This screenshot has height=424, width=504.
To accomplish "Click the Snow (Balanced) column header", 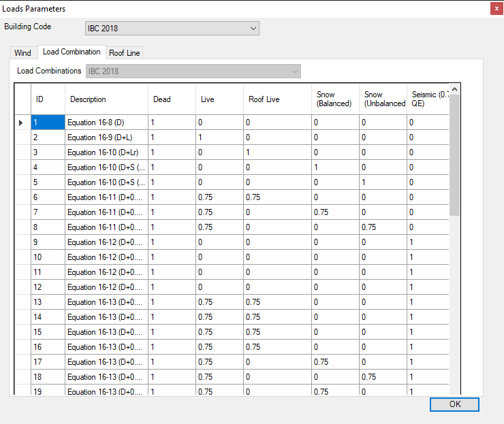I will point(334,99).
